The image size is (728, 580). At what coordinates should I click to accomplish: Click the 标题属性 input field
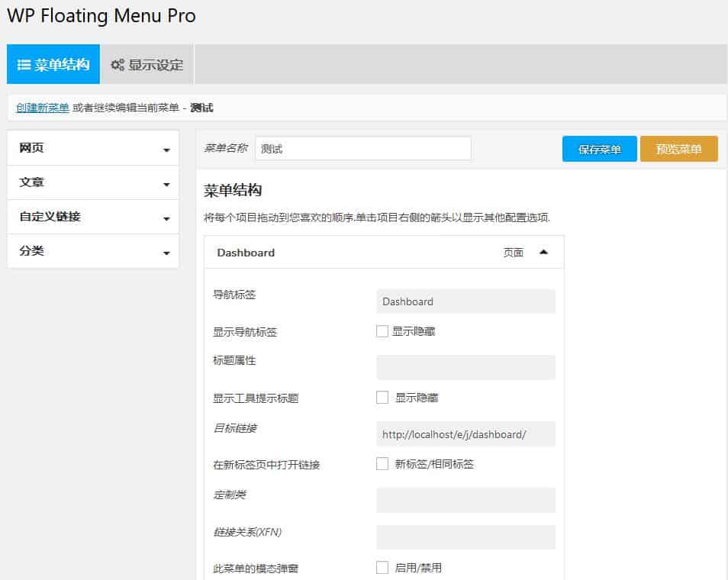(x=465, y=367)
